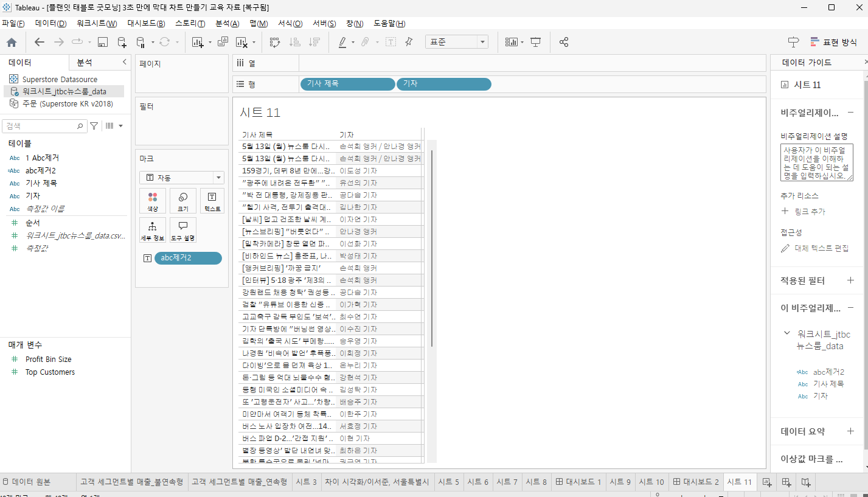The width and height of the screenshot is (868, 497).
Task: Click the redo forward arrow in toolbar
Action: point(59,42)
